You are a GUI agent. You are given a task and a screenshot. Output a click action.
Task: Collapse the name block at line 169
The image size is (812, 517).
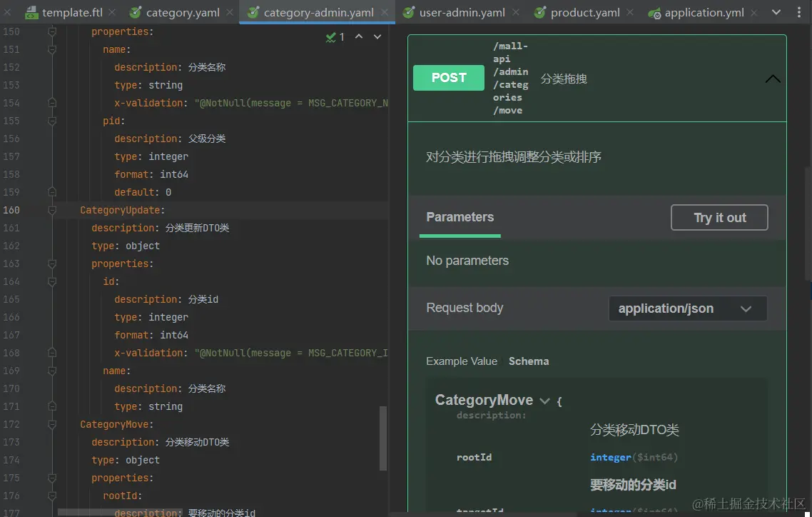pyautogui.click(x=52, y=371)
